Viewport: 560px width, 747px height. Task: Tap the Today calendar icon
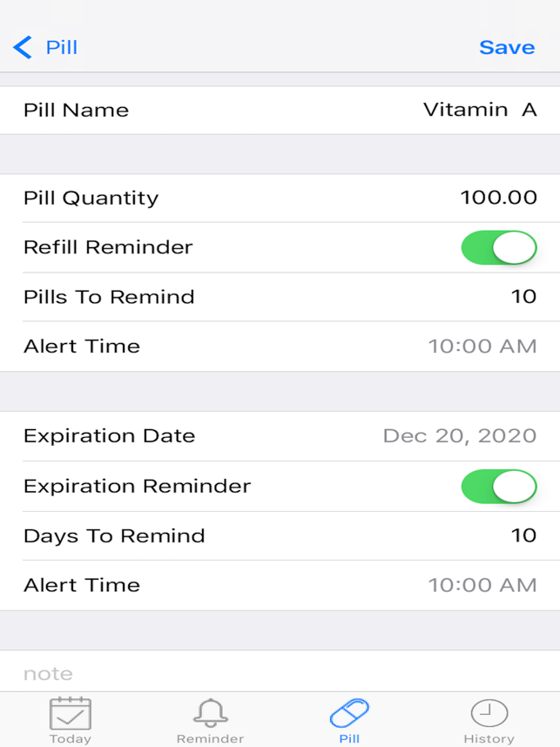[x=72, y=714]
